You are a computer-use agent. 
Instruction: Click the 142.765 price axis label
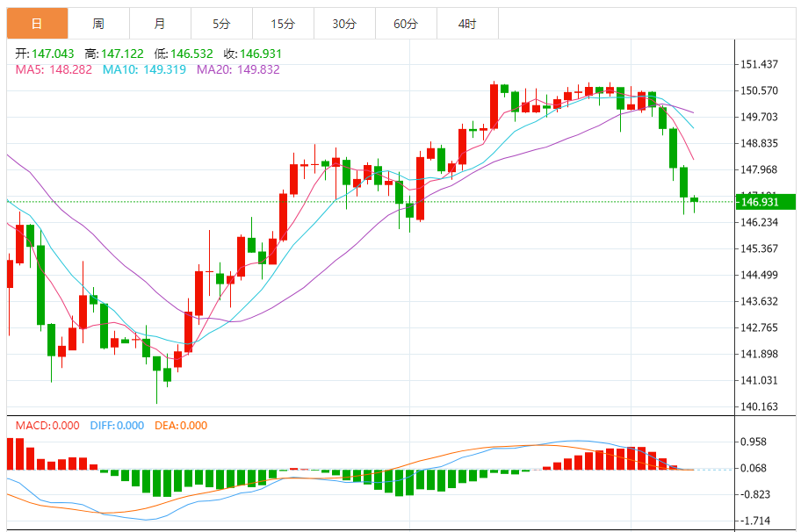click(759, 327)
